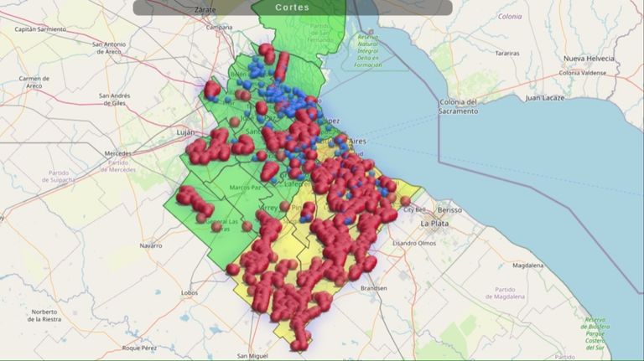The width and height of the screenshot is (644, 361).
Task: Select the Carmen de Areco label
Action: click(x=34, y=82)
